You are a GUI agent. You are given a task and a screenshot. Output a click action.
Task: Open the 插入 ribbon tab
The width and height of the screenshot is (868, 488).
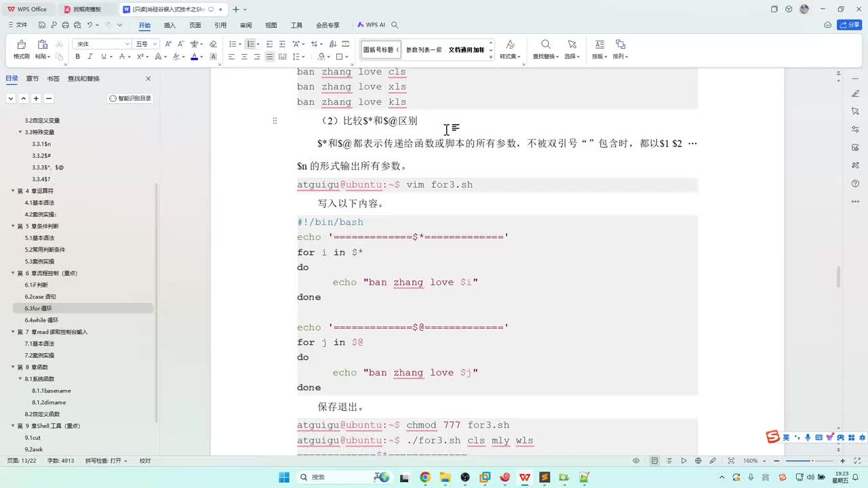pyautogui.click(x=170, y=25)
